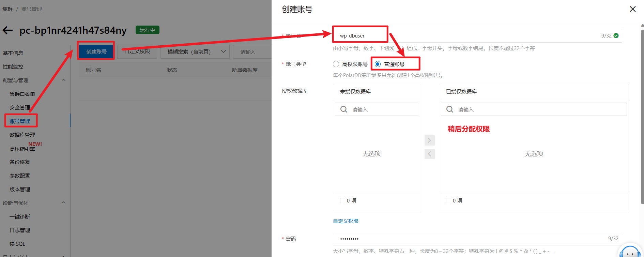Open 基本信息 in sidebar
The height and width of the screenshot is (257, 644).
pos(13,53)
